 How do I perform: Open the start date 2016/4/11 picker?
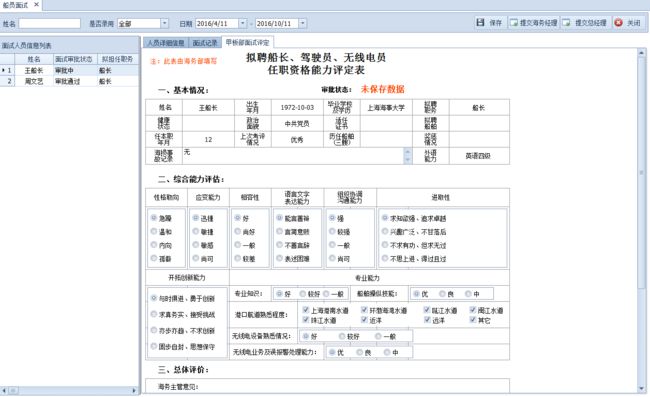pos(243,24)
